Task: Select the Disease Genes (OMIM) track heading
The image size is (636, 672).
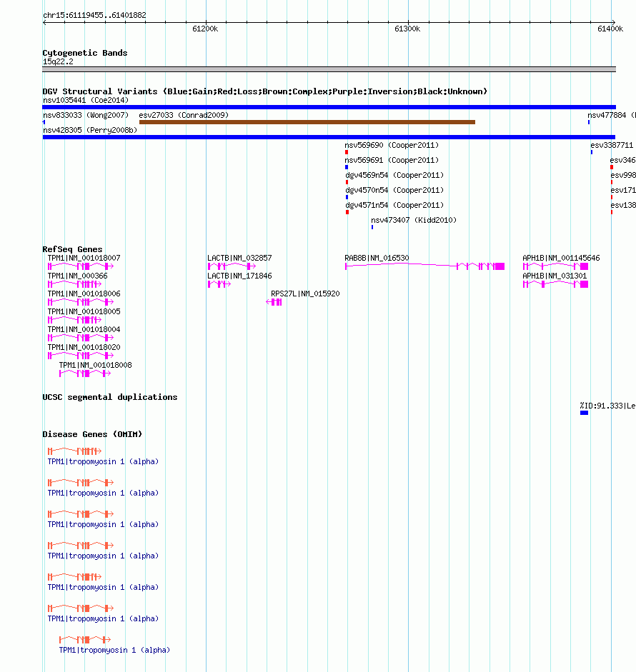Action: tap(92, 434)
